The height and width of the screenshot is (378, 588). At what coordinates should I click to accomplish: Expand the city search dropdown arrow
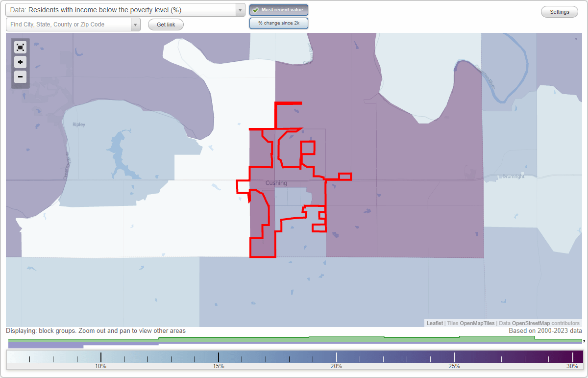pos(136,24)
